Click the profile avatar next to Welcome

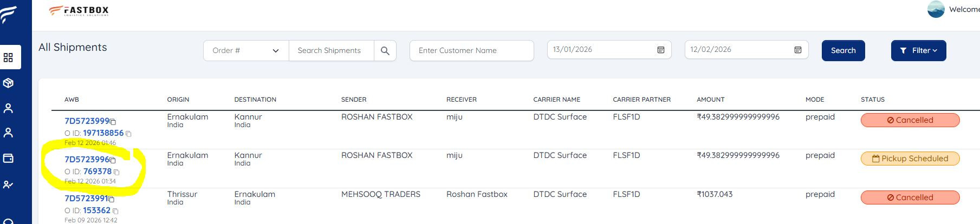(936, 9)
